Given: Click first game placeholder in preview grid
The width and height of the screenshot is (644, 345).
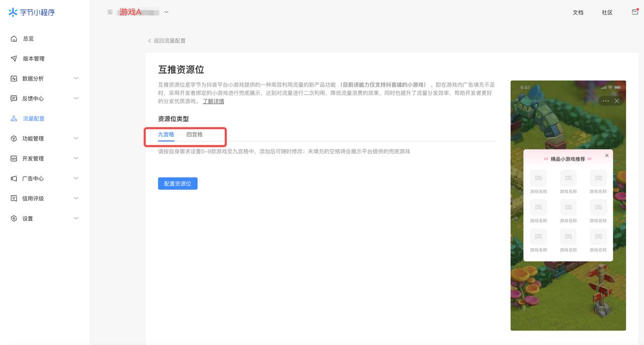Looking at the screenshot, I should tap(538, 178).
